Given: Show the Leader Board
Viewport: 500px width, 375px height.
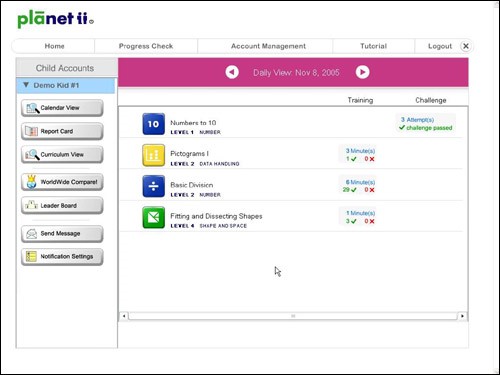Looking at the screenshot, I should 62,206.
